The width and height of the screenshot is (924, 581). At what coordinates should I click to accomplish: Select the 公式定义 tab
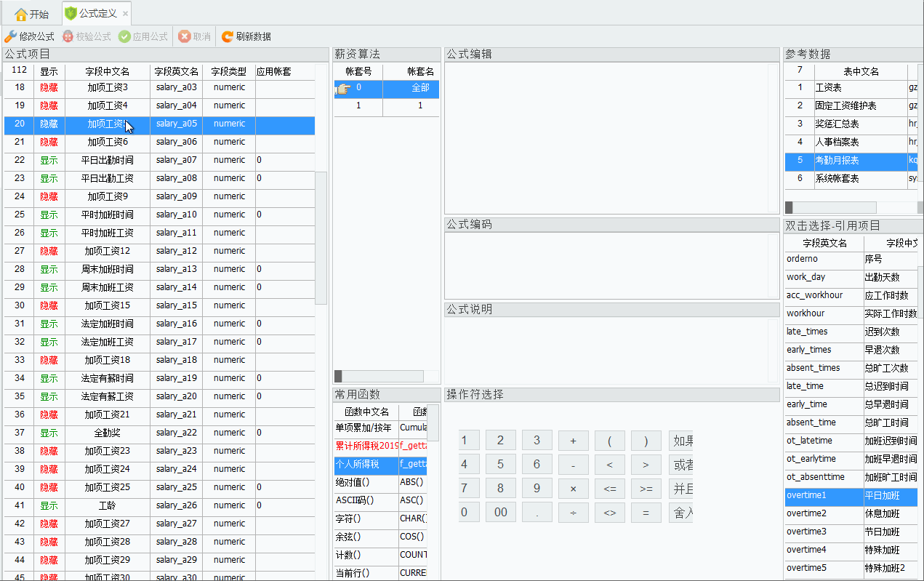point(96,13)
